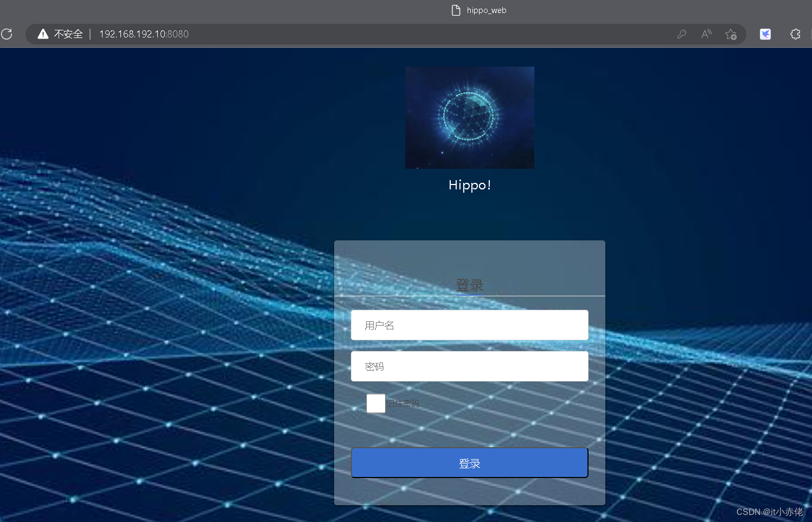Open the browser extensions puzzle icon
The width and height of the screenshot is (812, 522).
[x=795, y=34]
